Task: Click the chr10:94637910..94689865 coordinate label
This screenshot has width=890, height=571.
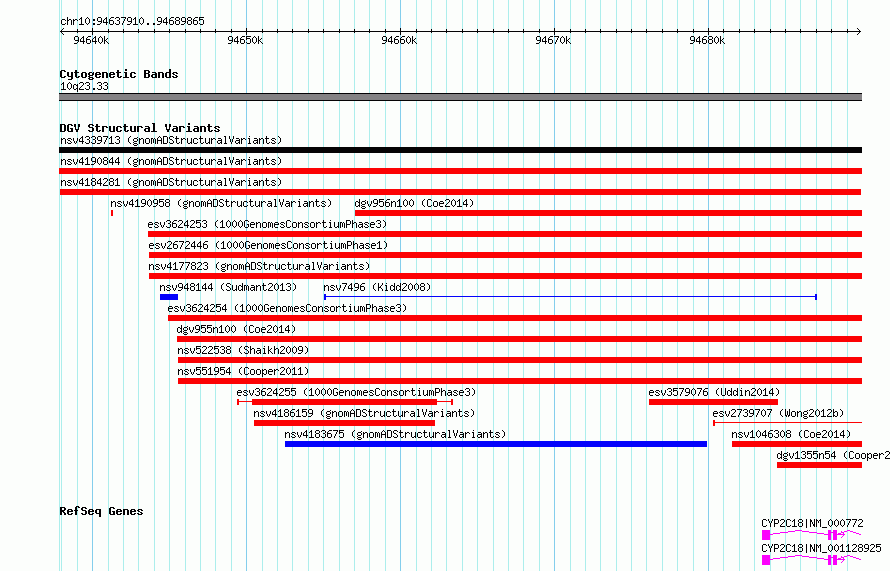Action: [x=132, y=21]
